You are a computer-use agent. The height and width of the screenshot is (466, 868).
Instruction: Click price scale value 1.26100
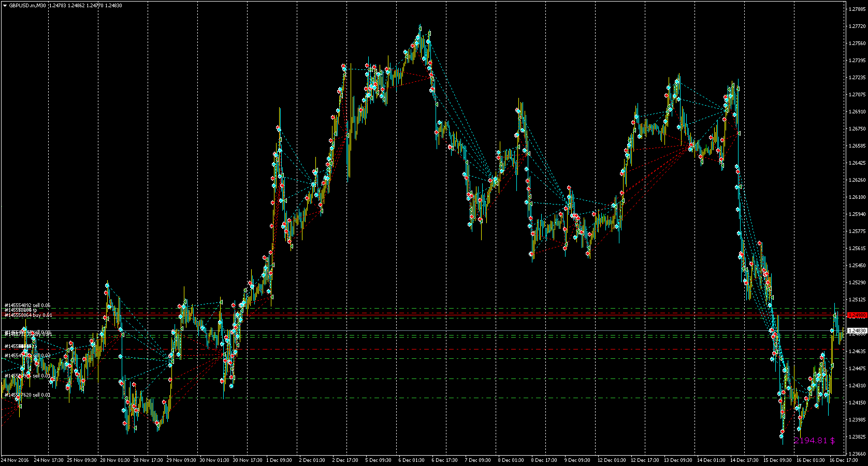coord(858,197)
